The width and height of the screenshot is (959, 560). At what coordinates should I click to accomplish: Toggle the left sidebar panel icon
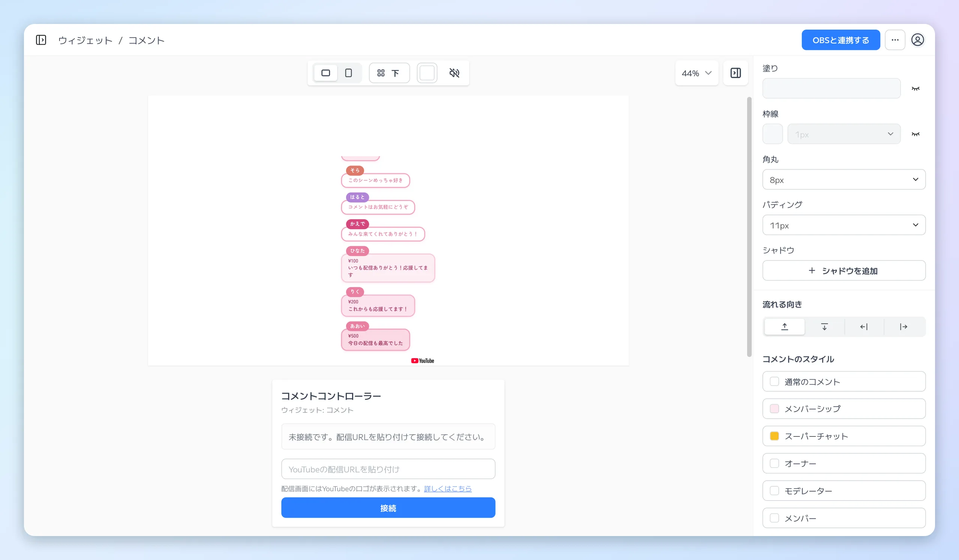(x=41, y=40)
